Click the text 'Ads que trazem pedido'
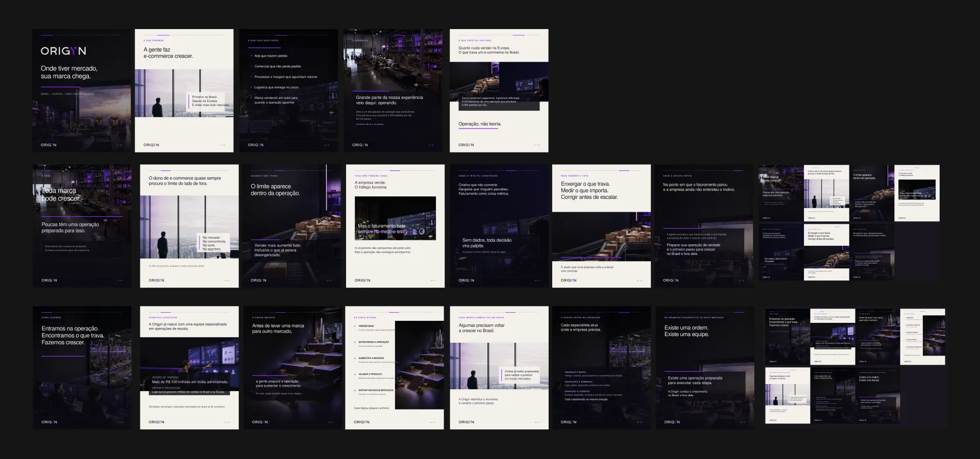Image resolution: width=980 pixels, height=459 pixels. 271,56
